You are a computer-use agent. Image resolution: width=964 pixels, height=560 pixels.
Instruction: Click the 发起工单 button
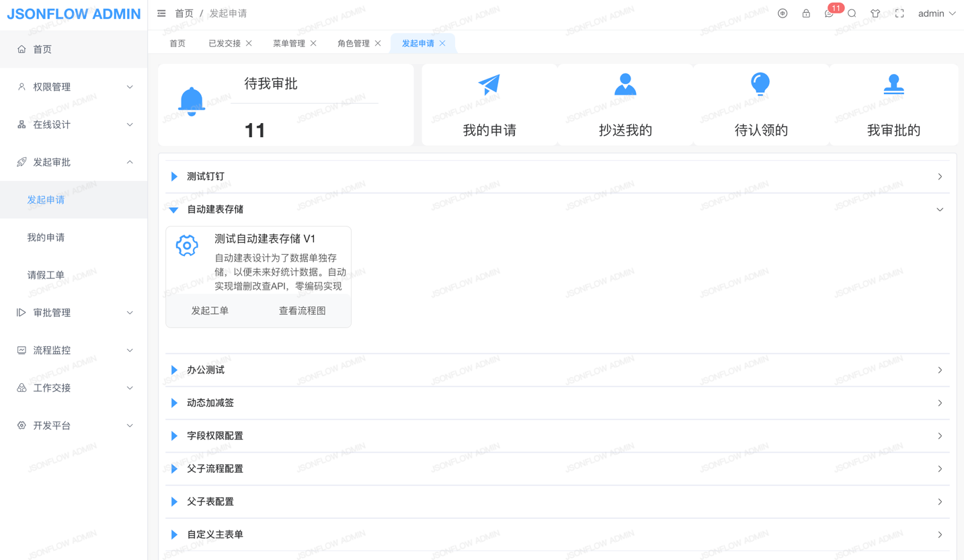click(210, 311)
